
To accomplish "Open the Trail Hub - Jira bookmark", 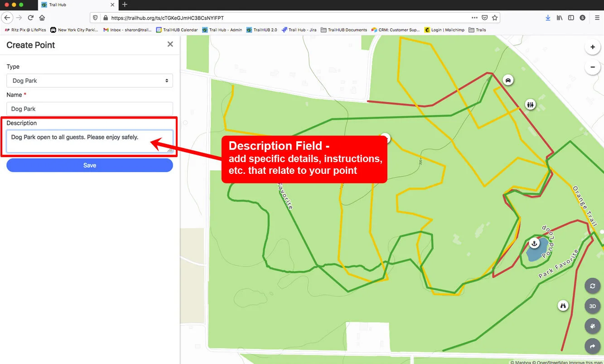I will click(299, 30).
